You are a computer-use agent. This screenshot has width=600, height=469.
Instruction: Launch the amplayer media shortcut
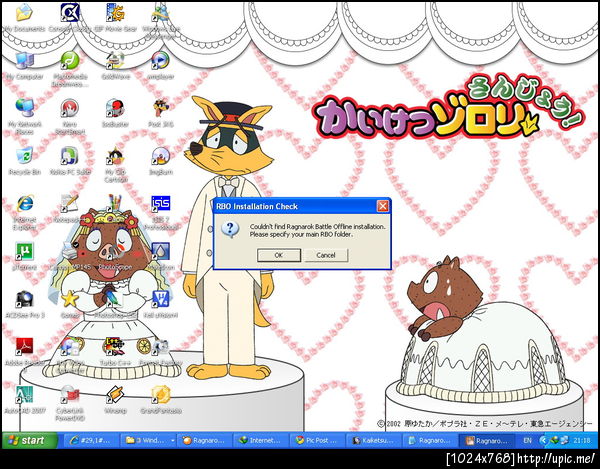click(161, 65)
